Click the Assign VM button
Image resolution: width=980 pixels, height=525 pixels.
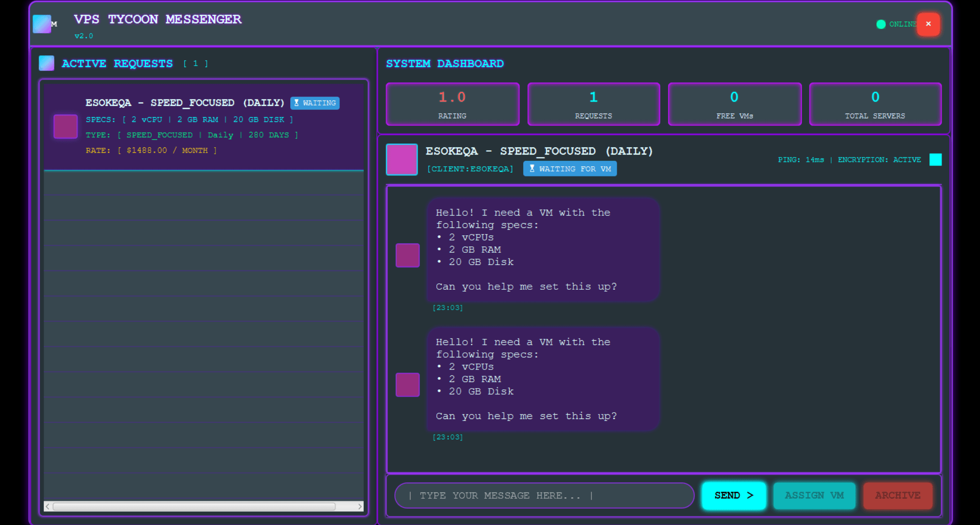pyautogui.click(x=814, y=495)
